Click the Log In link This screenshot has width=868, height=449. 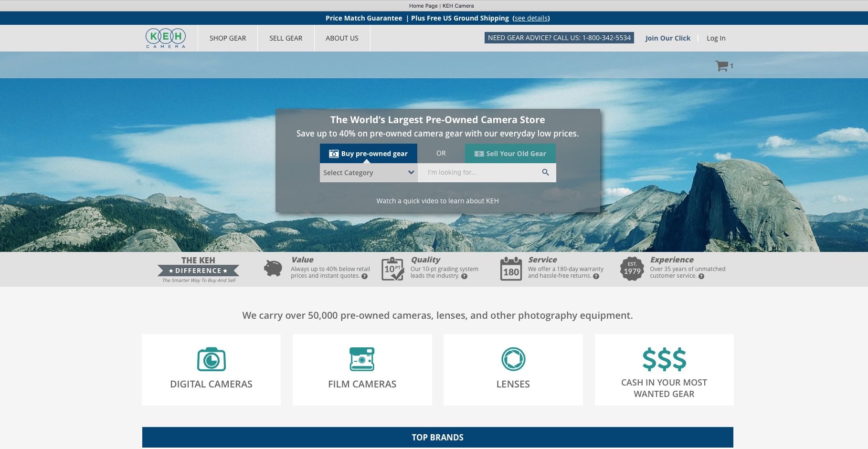716,38
